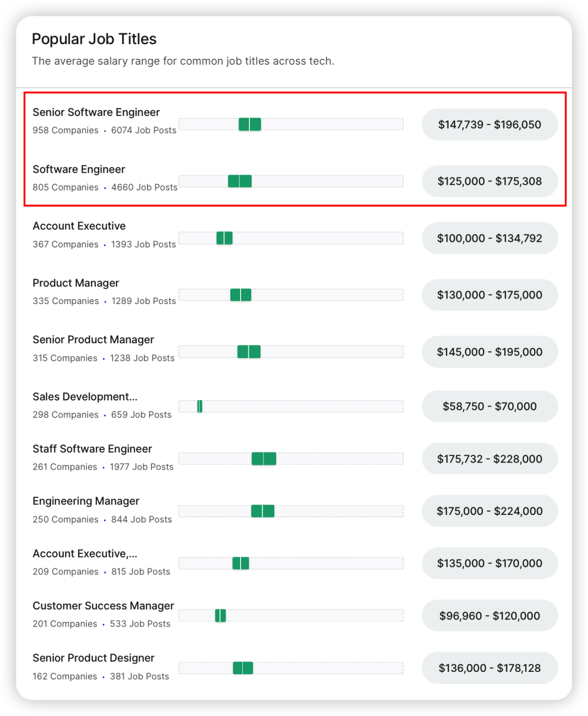This screenshot has width=588, height=716.
Task: Click the Senior Software Engineer green salary bar
Action: tap(250, 124)
